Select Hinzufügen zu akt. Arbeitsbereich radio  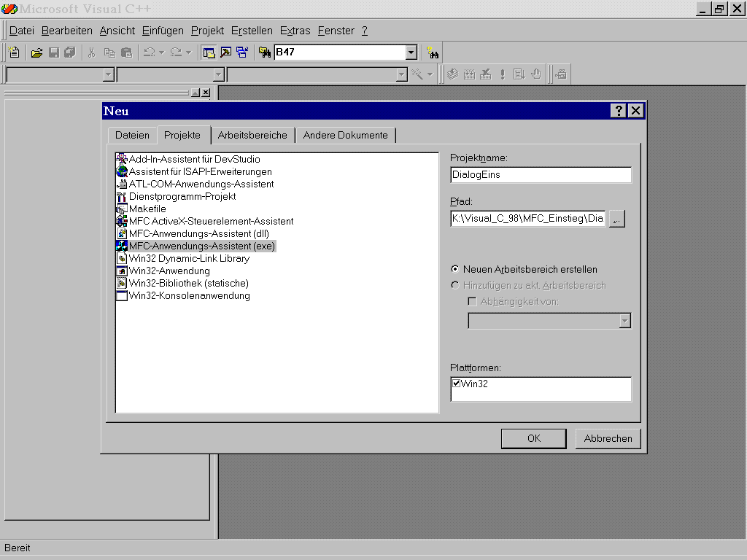[x=455, y=285]
